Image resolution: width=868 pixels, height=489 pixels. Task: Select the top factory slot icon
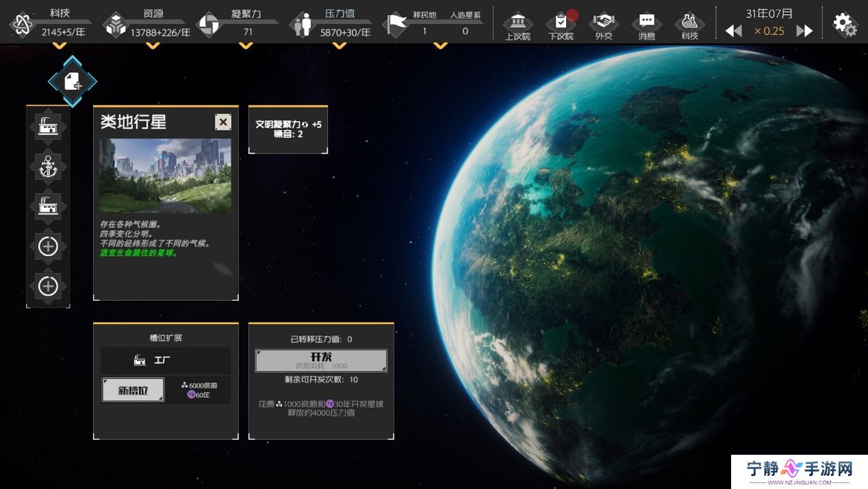(48, 127)
